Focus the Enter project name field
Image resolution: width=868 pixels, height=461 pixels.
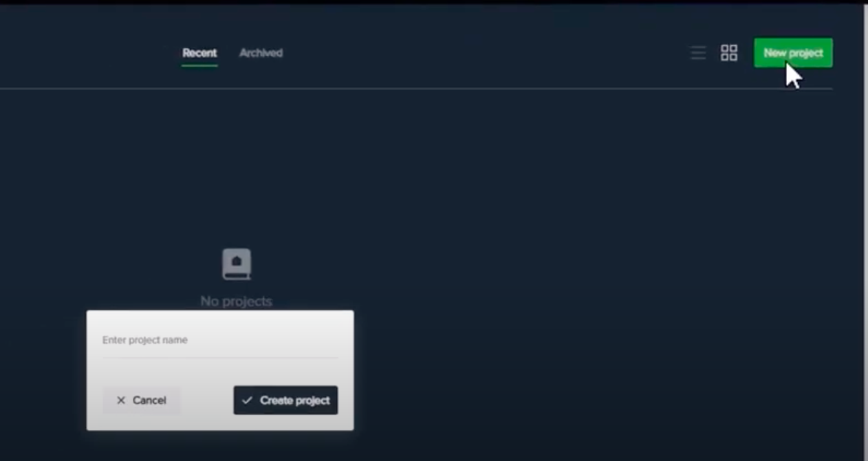tap(220, 341)
